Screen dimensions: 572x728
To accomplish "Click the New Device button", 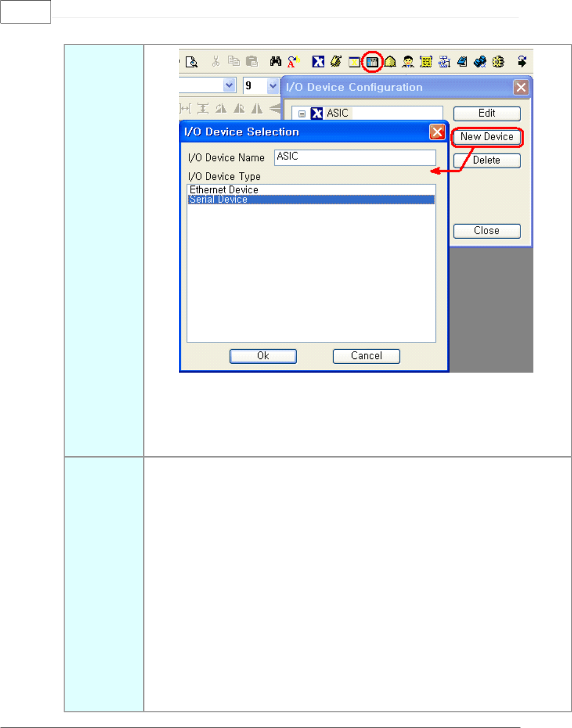I will click(x=487, y=137).
